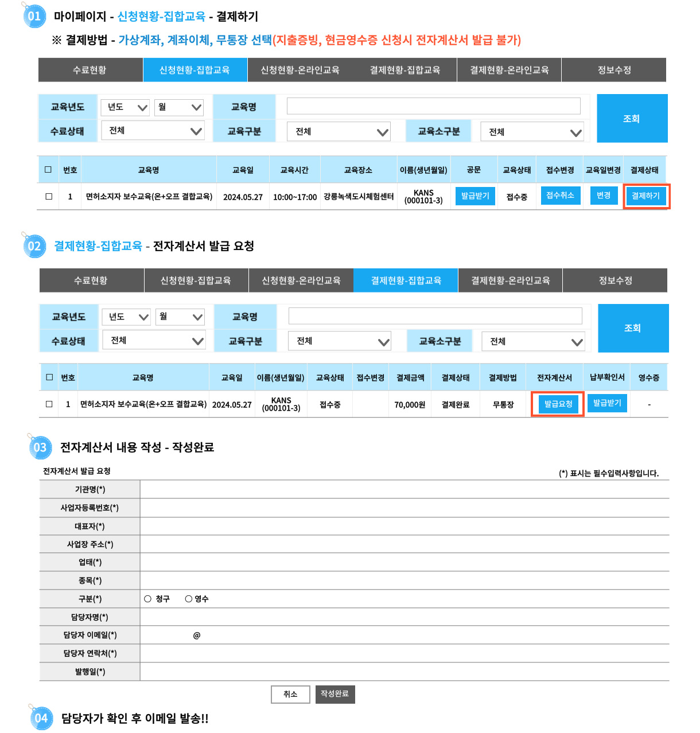Click the step 01 number badge
700x733 pixels.
coord(34,16)
